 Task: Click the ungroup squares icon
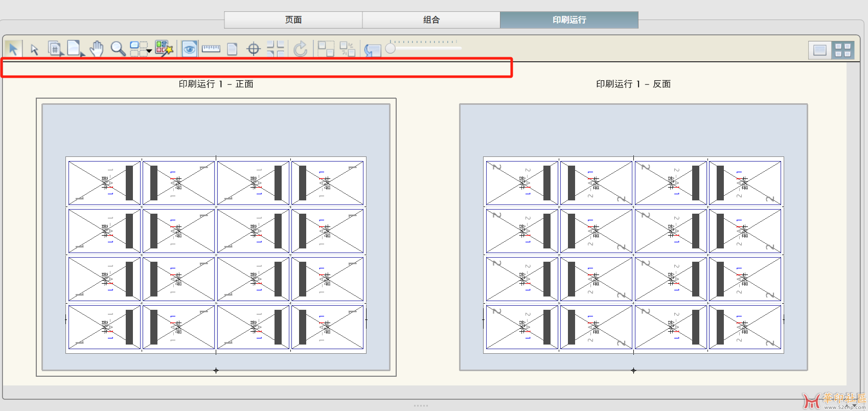click(347, 49)
